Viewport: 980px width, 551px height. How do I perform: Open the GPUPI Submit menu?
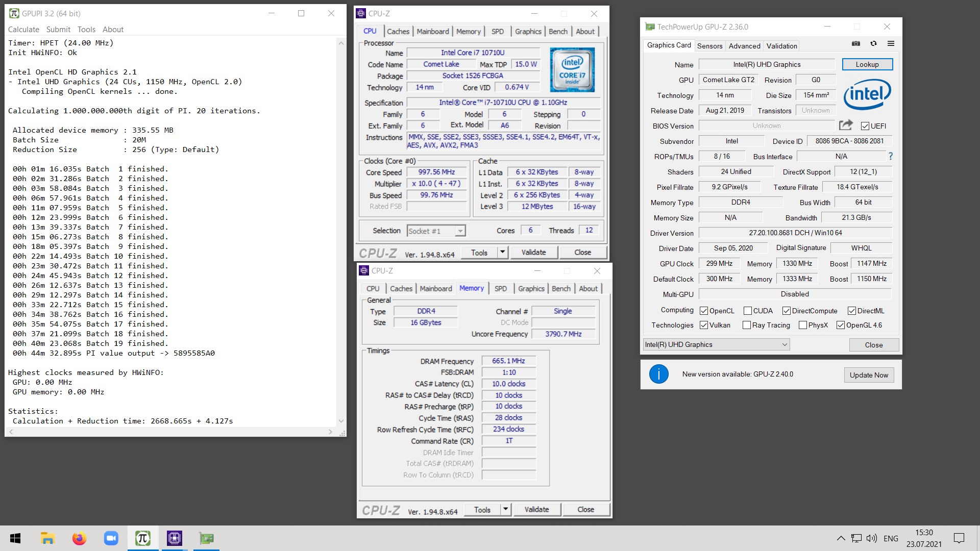coord(58,30)
